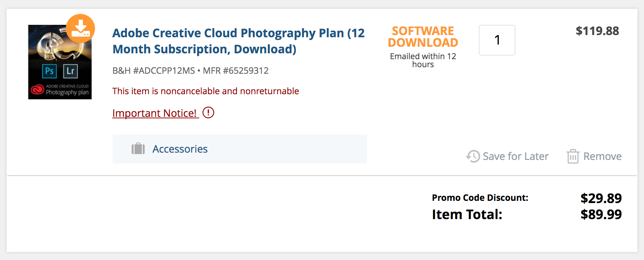Click the product thumbnail image

(x=60, y=61)
